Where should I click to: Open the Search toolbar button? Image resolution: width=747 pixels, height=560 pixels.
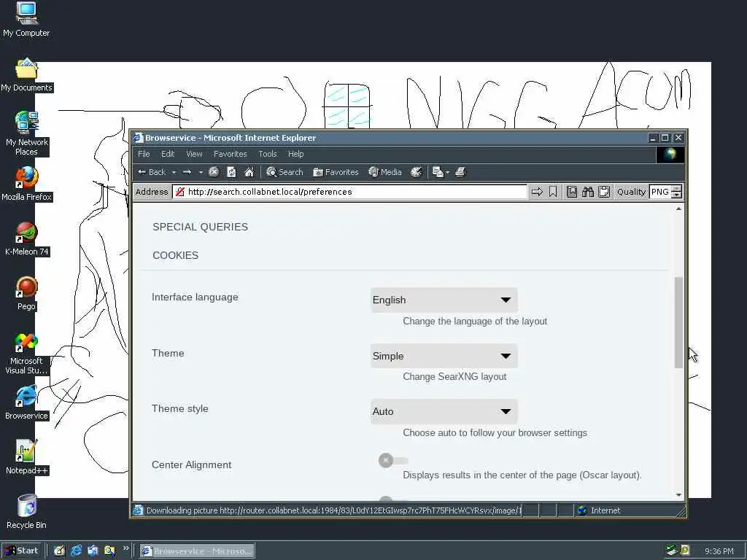(x=285, y=172)
